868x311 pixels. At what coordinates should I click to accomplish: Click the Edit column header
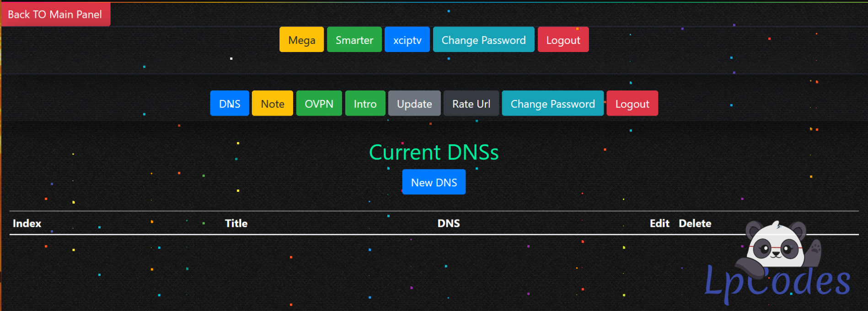pyautogui.click(x=659, y=223)
